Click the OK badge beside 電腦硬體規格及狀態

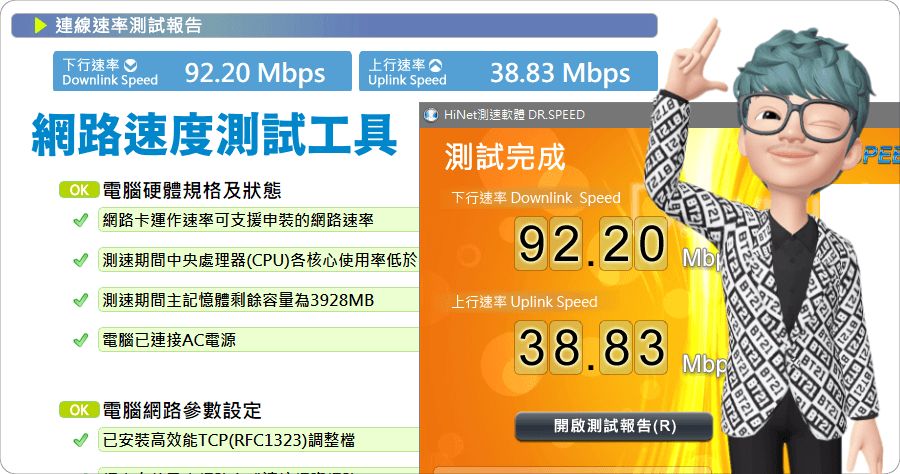[79, 190]
